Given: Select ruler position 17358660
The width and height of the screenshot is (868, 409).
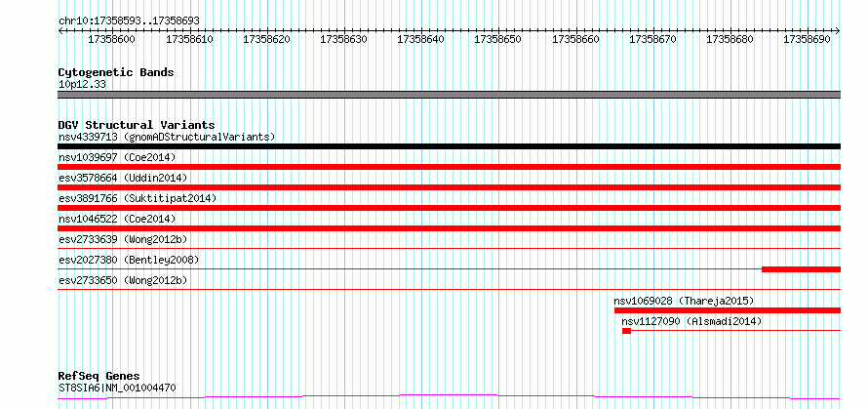Looking at the screenshot, I should pos(577,40).
